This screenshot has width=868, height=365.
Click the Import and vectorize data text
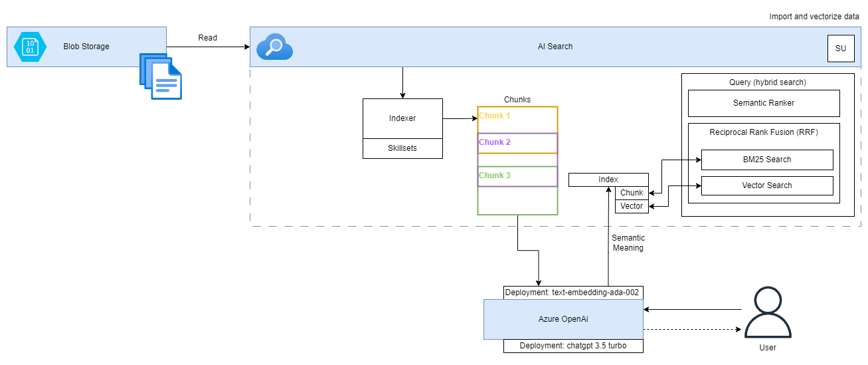click(x=814, y=16)
